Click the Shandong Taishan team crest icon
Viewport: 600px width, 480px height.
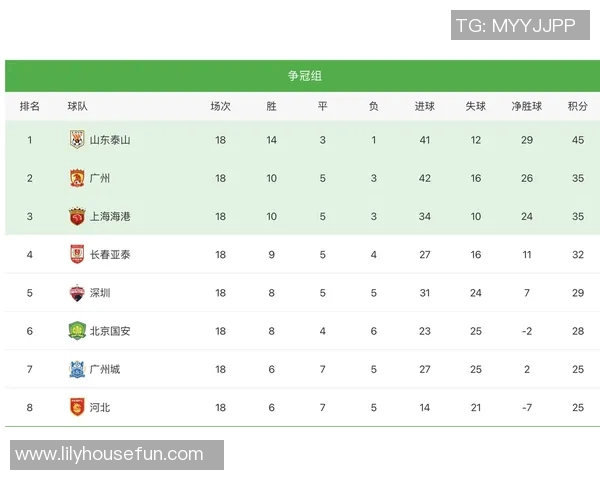[77, 140]
